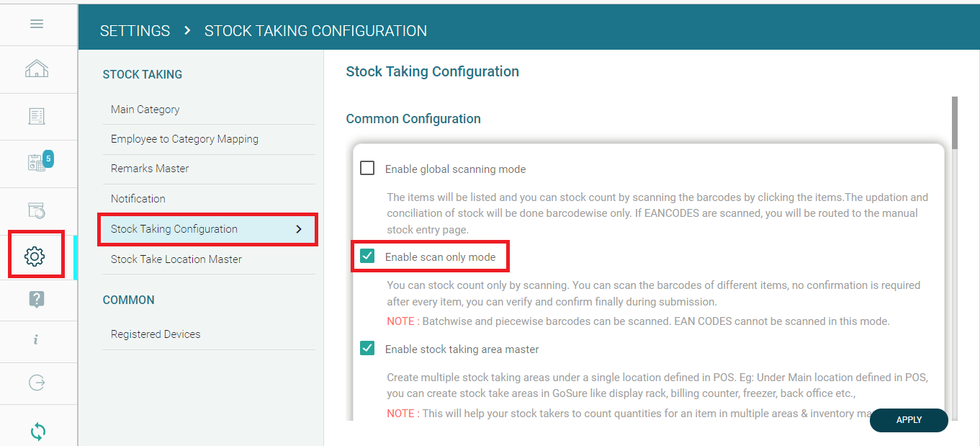Click SETTINGS in the breadcrumb
This screenshot has width=980, height=446.
pyautogui.click(x=135, y=31)
